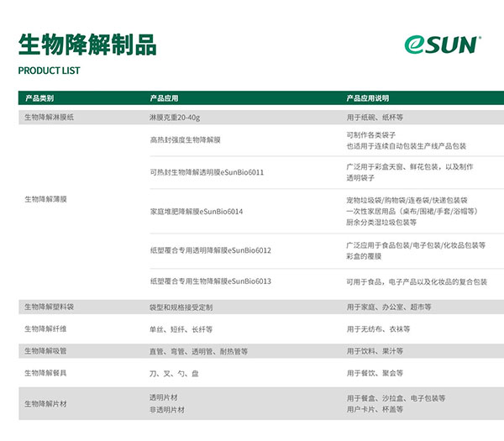Click the 袋型和规格接受定制 cell
Screen dimensions: 504x441
click(181, 307)
